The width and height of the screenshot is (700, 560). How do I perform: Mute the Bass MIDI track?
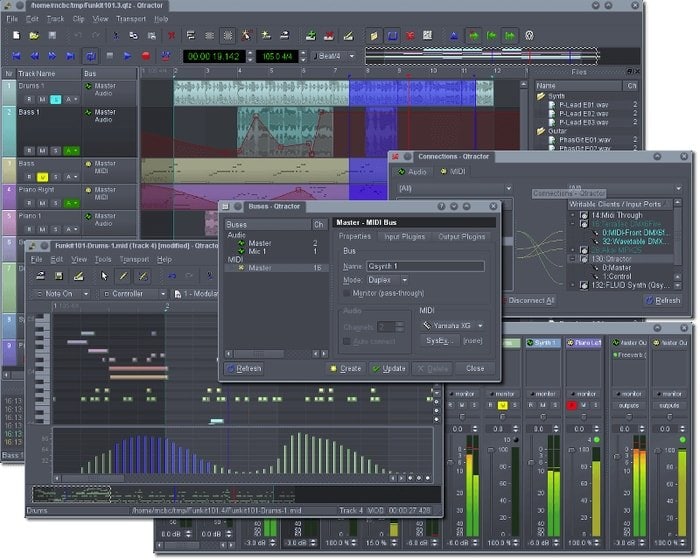[x=42, y=177]
